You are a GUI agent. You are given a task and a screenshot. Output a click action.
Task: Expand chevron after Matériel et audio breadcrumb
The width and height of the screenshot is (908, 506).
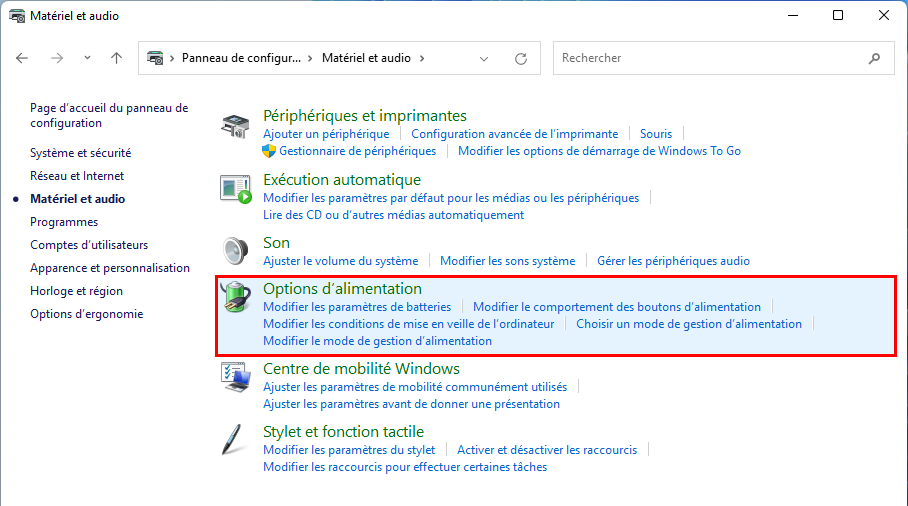[x=422, y=58]
